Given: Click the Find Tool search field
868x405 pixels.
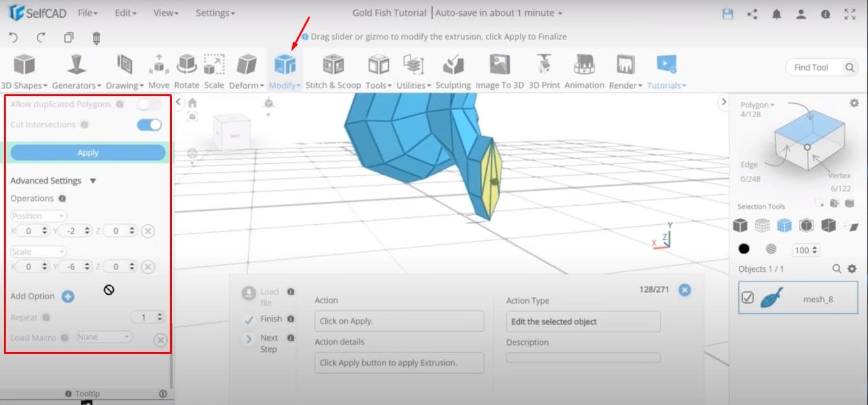Looking at the screenshot, I should (x=818, y=67).
